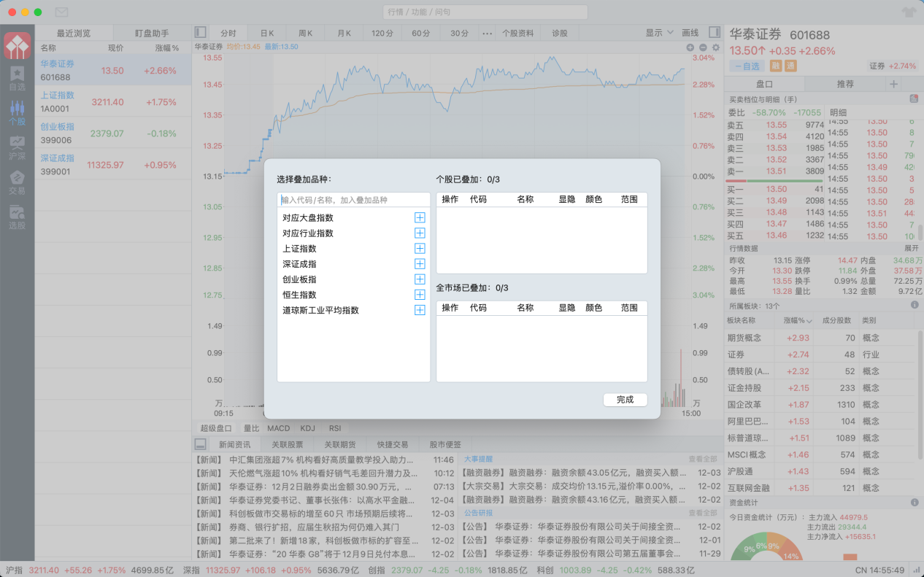Click the 行情/功能/问句 search box
Image resolution: width=924 pixels, height=577 pixels.
click(x=485, y=12)
